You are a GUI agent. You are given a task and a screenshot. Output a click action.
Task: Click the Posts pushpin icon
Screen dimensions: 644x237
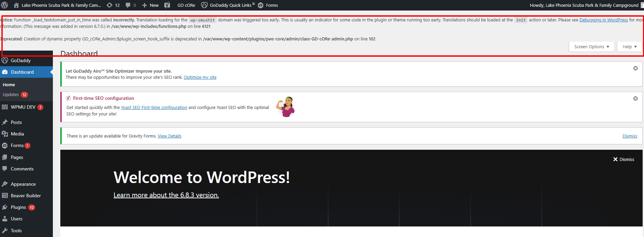5,122
